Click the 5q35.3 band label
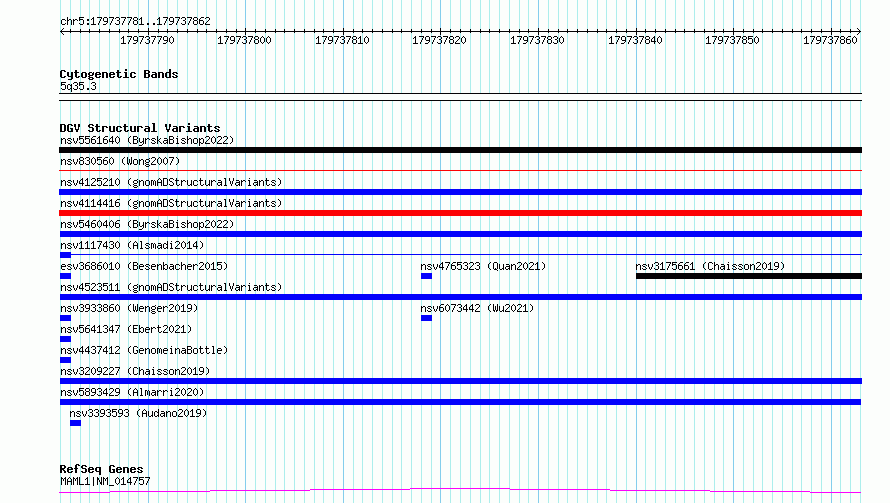The height and width of the screenshot is (503, 890). pyautogui.click(x=78, y=86)
